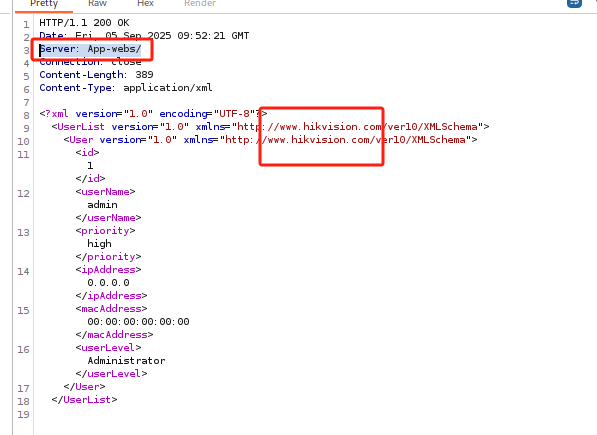This screenshot has width=597, height=435.
Task: Click the 'Connection' header line
Action: click(90, 62)
